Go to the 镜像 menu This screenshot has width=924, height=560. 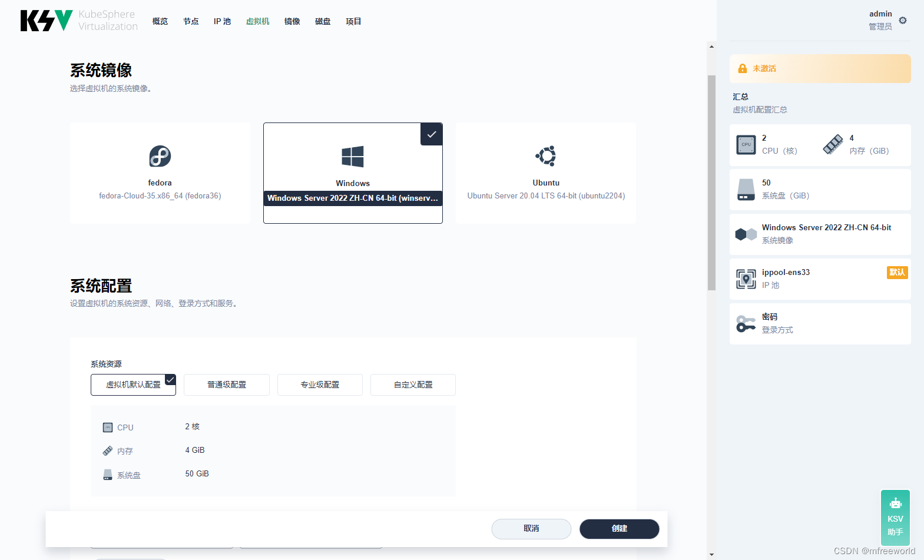[x=292, y=21]
